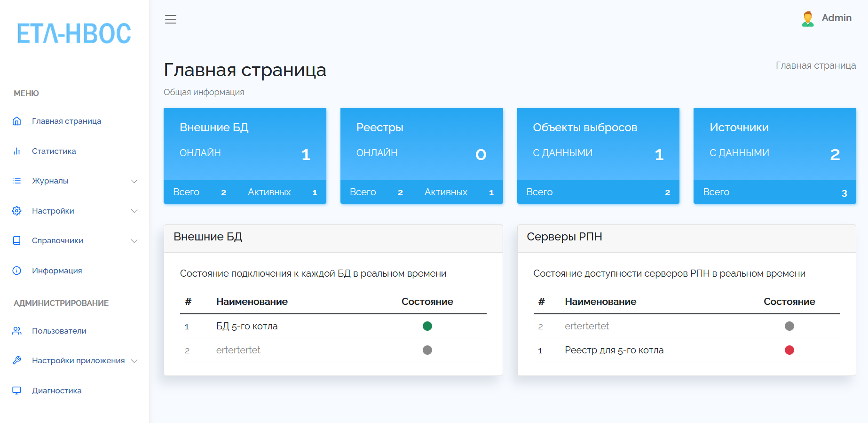Open the Диагностика menu item
The width and height of the screenshot is (868, 423).
pos(57,391)
